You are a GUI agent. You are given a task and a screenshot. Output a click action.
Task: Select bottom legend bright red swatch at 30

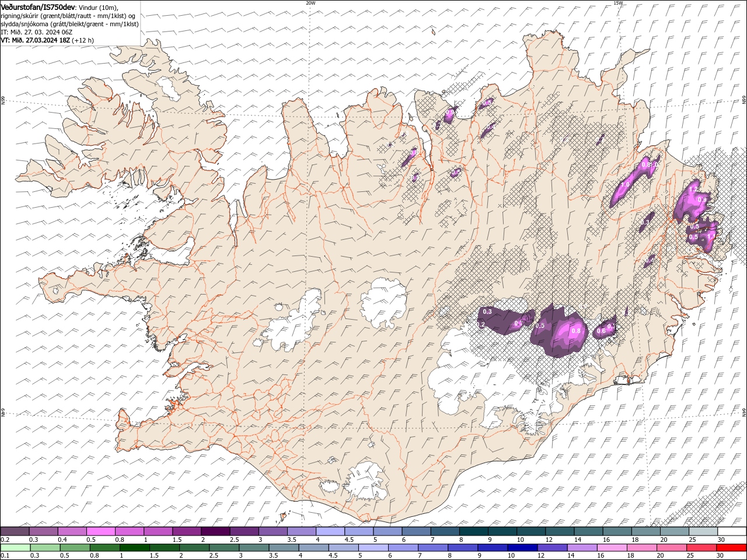tap(732, 547)
